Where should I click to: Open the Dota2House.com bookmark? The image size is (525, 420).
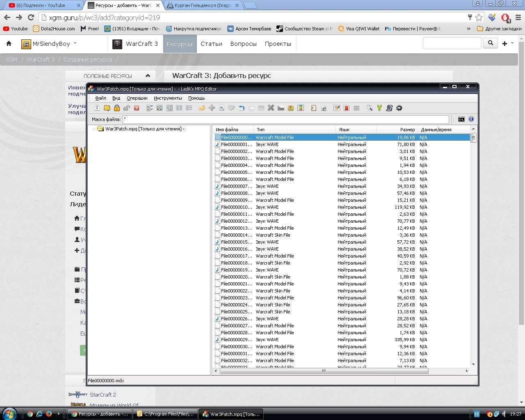click(54, 29)
